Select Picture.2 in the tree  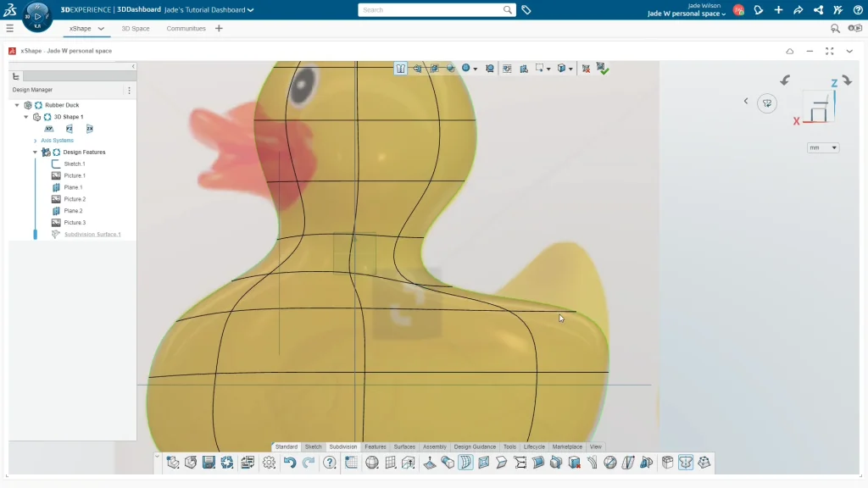click(75, 199)
